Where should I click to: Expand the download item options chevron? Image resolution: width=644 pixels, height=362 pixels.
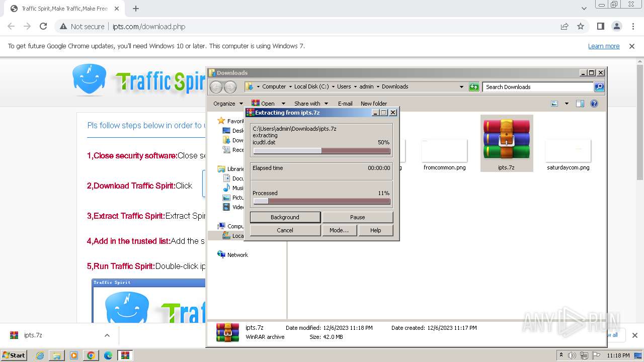tap(107, 335)
